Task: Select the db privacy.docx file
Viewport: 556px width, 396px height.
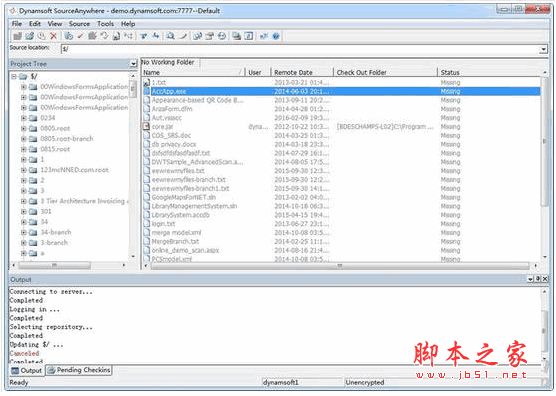Action: [174, 144]
